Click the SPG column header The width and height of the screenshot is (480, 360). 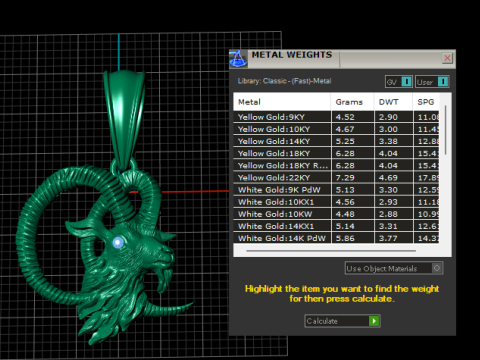click(x=426, y=102)
